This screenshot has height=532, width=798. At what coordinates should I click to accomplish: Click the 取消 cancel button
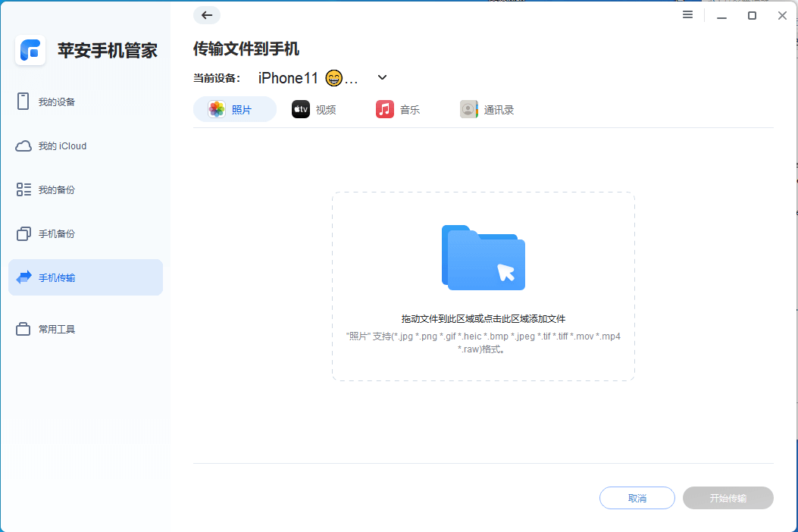637,498
